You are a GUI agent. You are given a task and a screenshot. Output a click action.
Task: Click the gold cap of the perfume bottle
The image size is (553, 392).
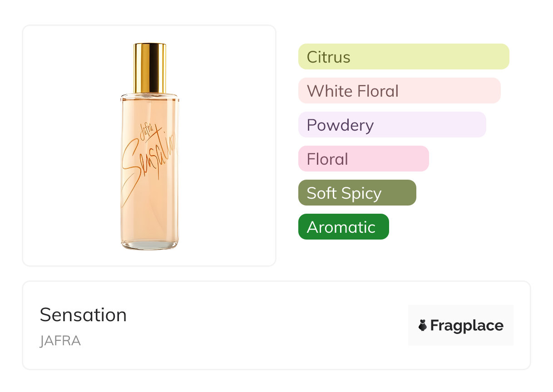click(149, 68)
